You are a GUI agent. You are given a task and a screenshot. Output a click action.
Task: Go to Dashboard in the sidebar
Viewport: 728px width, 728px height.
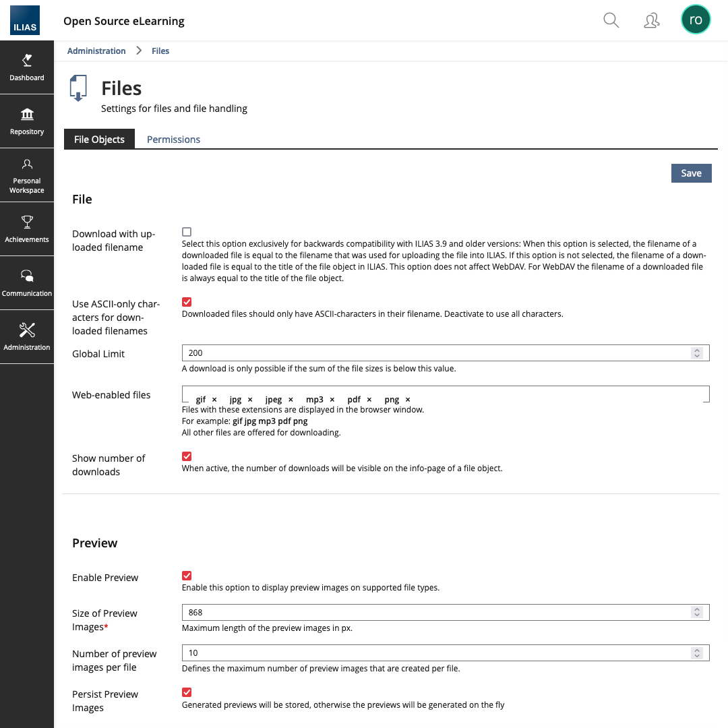click(27, 67)
